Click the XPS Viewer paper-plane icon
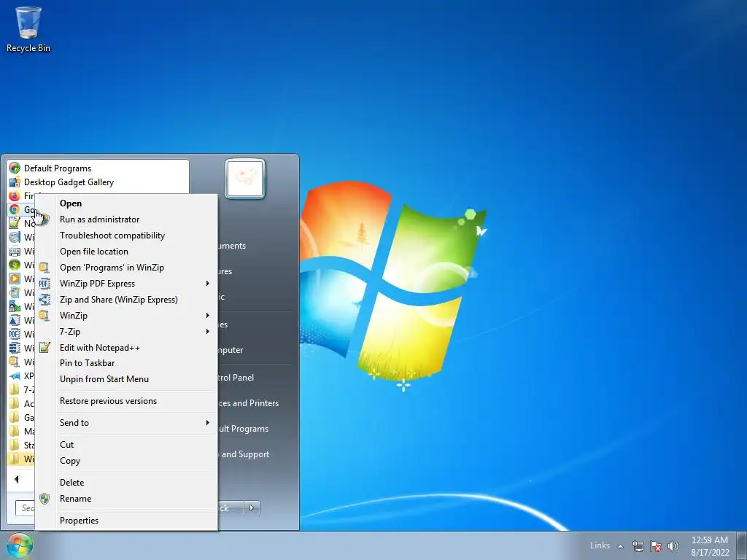Image resolution: width=747 pixels, height=560 pixels. (15, 376)
